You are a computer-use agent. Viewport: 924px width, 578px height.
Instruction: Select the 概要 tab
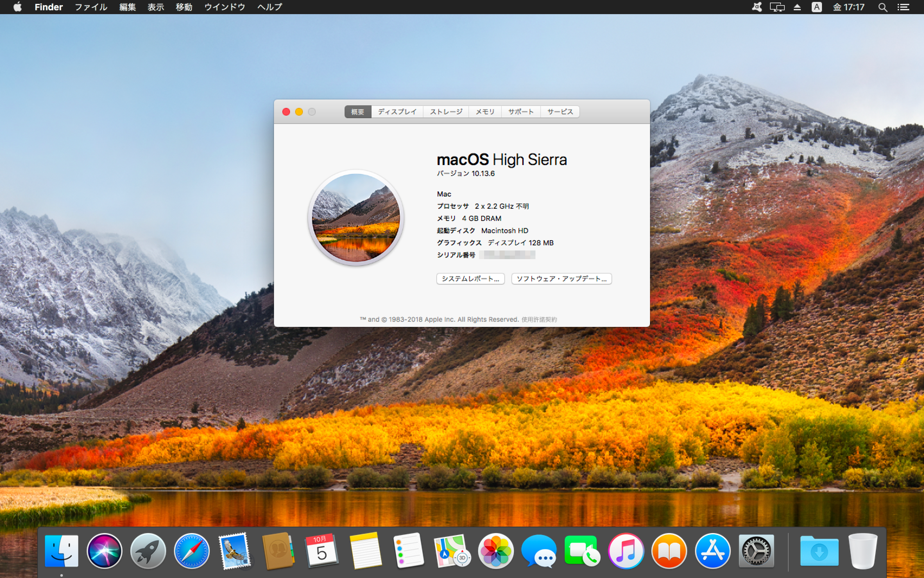tap(358, 112)
